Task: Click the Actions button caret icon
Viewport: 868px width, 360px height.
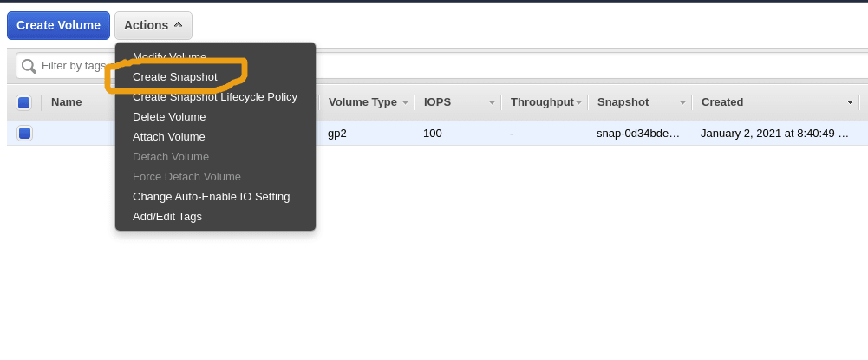Action: click(x=178, y=25)
